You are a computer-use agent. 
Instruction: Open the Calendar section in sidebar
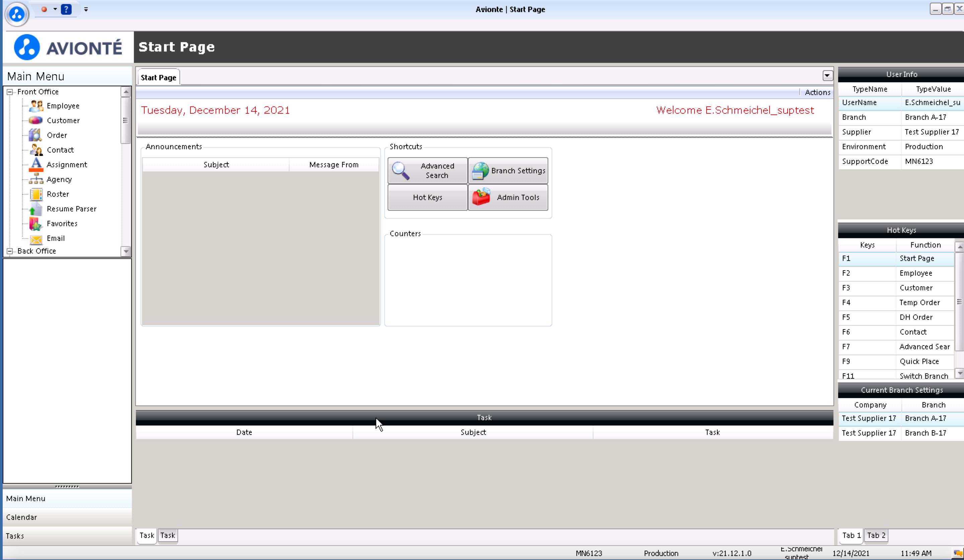pyautogui.click(x=21, y=517)
